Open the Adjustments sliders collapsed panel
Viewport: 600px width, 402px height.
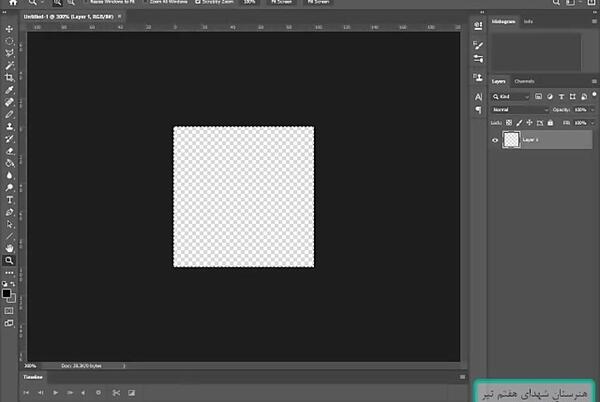478,59
